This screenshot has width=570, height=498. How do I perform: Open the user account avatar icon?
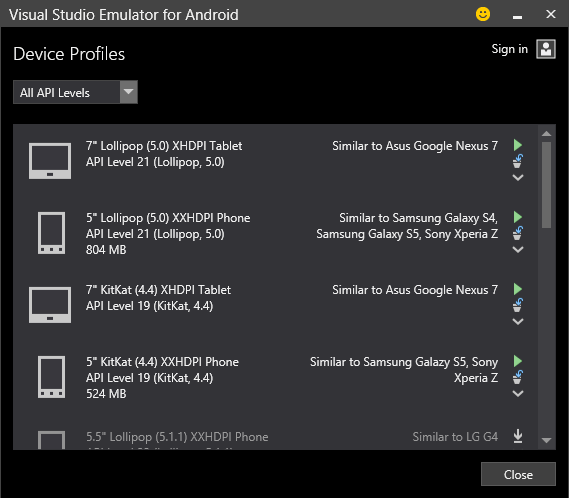click(546, 49)
